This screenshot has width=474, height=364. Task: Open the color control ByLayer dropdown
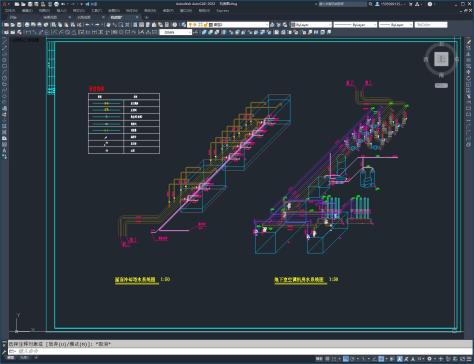(311, 25)
